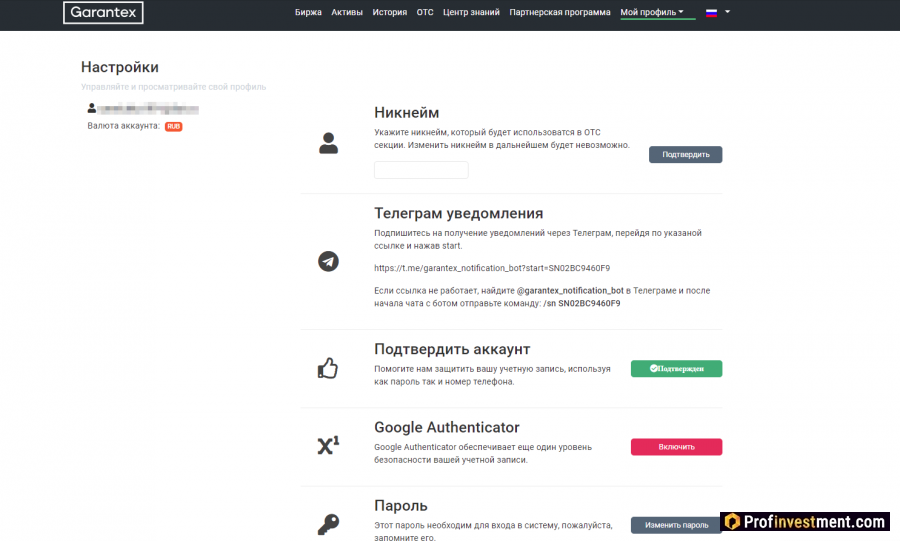This screenshot has height=541, width=900.
Task: Click the RUB currency badge
Action: [173, 126]
